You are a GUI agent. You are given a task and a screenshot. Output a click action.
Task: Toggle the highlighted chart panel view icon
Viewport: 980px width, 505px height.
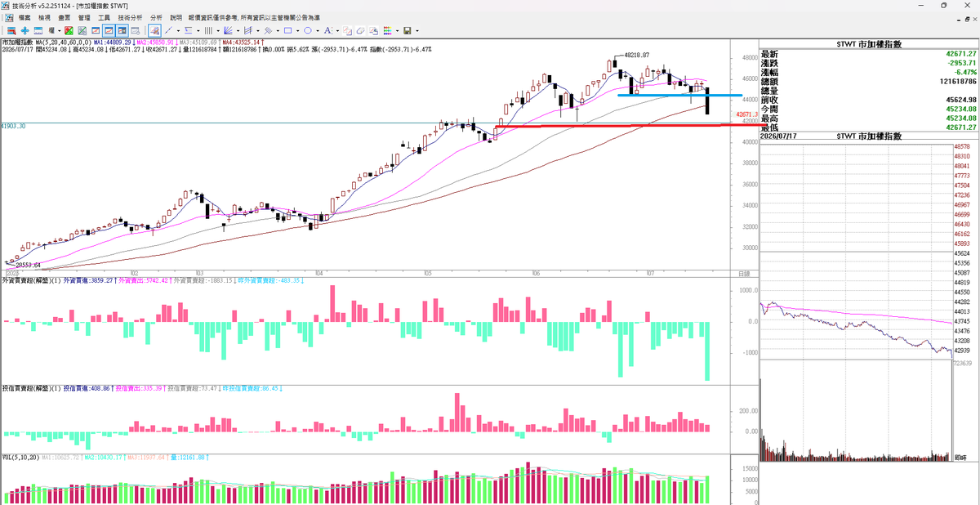pos(109,30)
